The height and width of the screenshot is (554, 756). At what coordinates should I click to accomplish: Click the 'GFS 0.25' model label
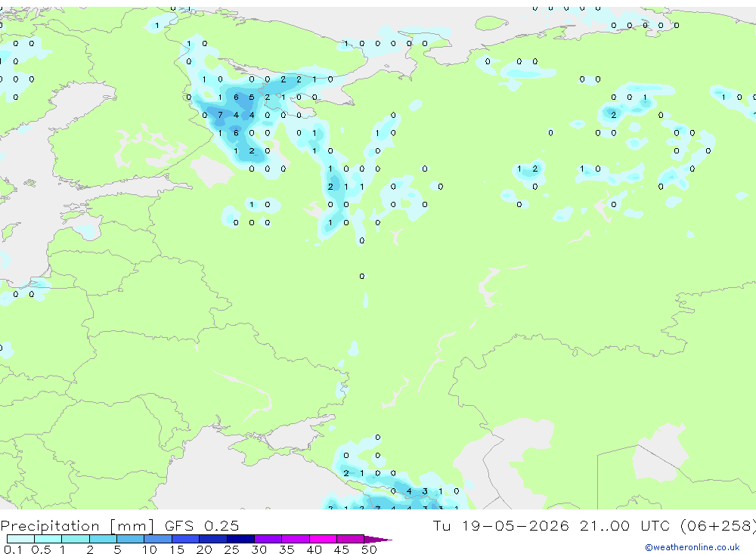[x=202, y=526]
